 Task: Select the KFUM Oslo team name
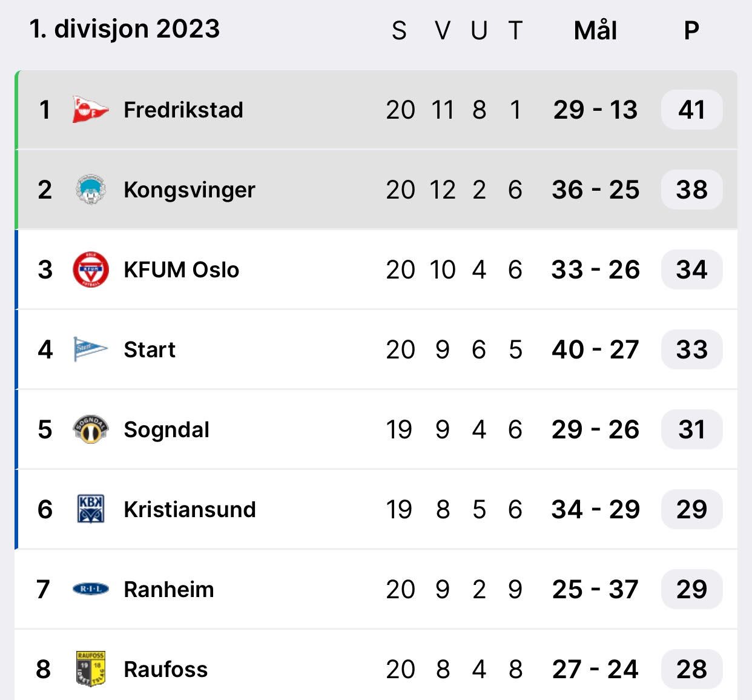coord(181,269)
